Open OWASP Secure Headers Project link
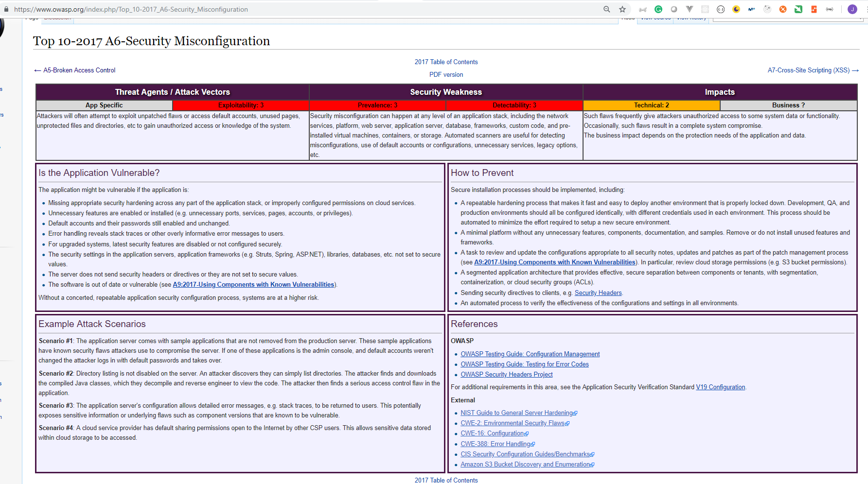 507,375
